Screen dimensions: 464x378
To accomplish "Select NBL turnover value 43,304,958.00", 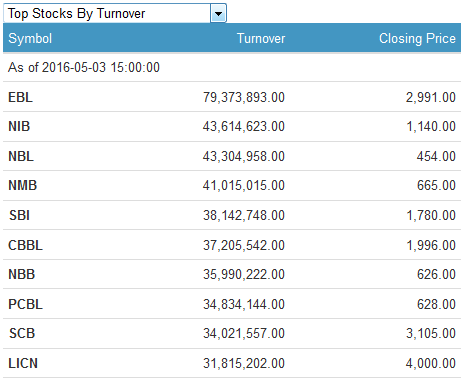I will 244,156.
